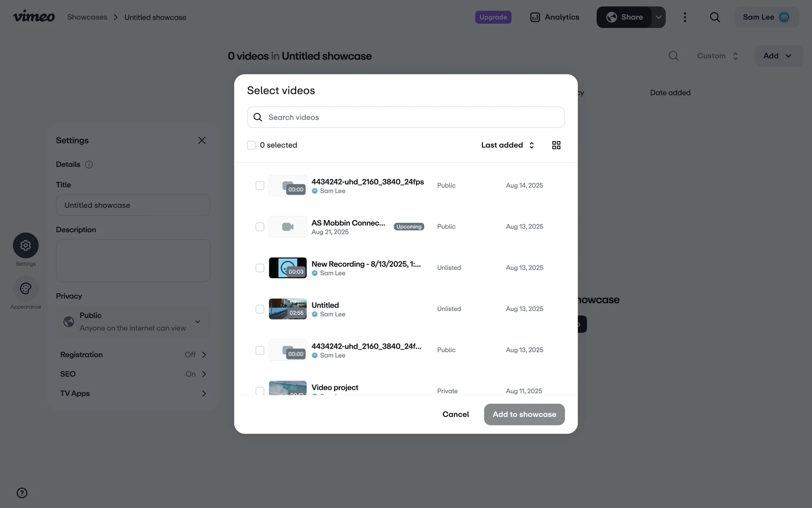The height and width of the screenshot is (508, 812).
Task: Open the Appearance panel with the palette icon
Action: point(26,289)
